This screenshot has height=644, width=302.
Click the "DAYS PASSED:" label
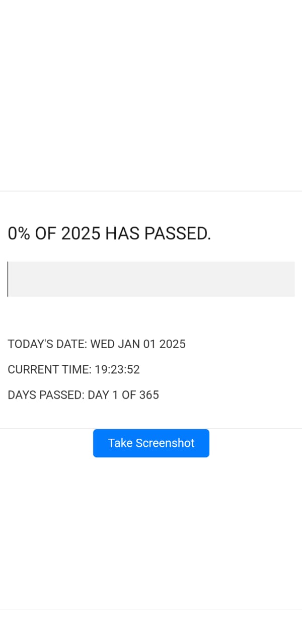tap(46, 395)
